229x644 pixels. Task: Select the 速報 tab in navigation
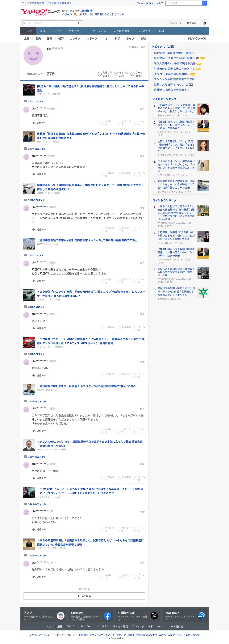pyautogui.click(x=42, y=31)
